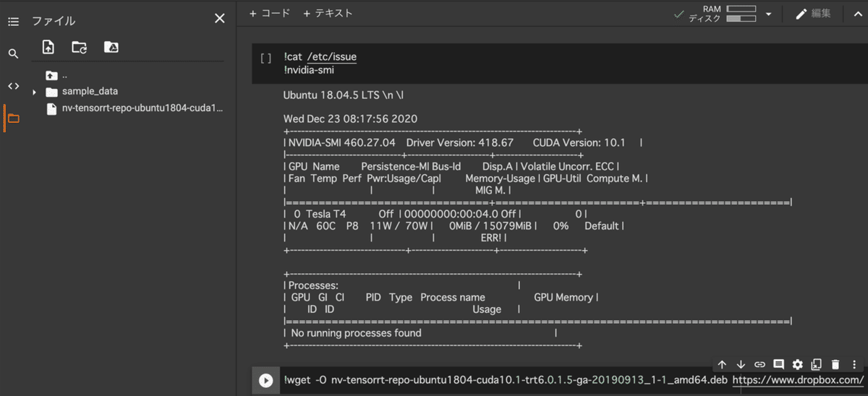Open the search sidebar icon
This screenshot has height=396, width=868.
pos(13,53)
